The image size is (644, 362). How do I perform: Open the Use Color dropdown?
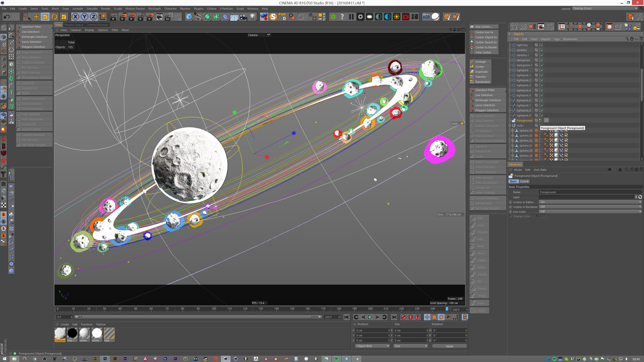[x=590, y=212]
